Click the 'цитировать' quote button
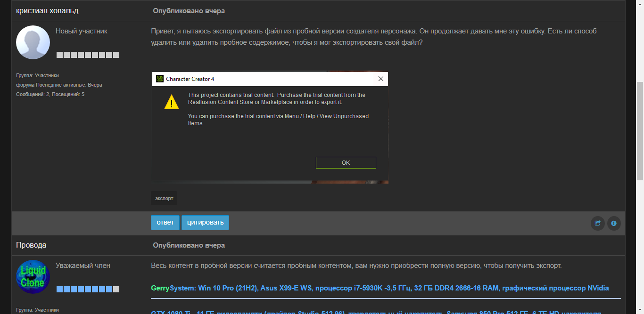Viewport: 644px width, 314px height. pyautogui.click(x=205, y=223)
